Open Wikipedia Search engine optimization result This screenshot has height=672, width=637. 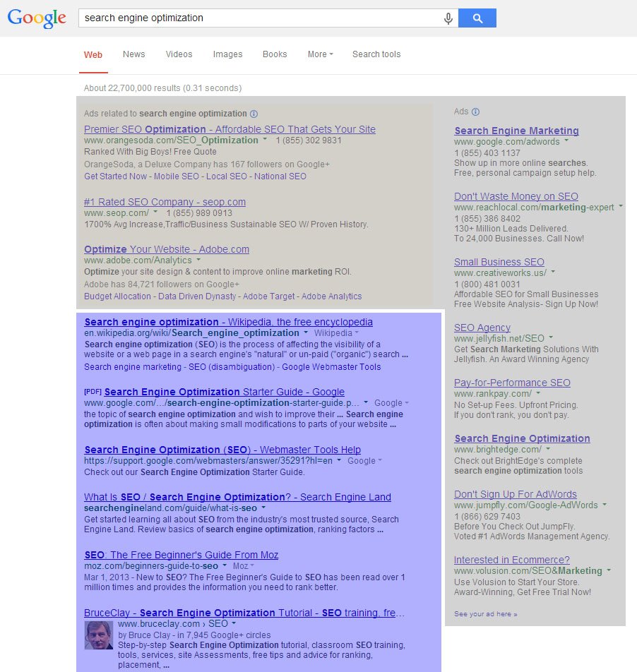(229, 322)
